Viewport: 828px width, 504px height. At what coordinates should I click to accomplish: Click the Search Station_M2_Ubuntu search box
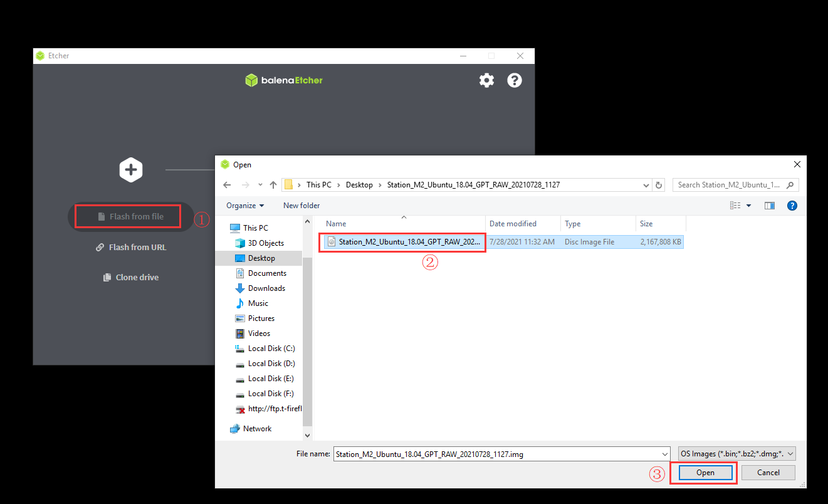730,185
